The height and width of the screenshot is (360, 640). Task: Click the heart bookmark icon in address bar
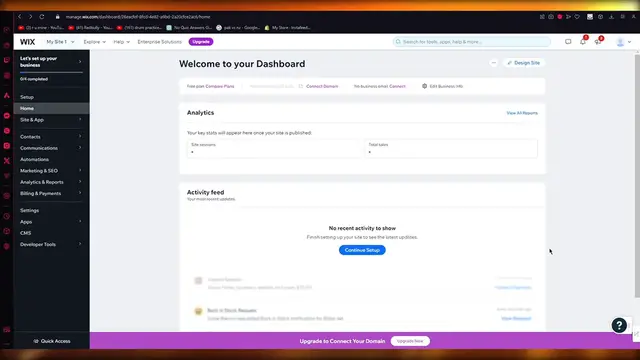click(577, 17)
